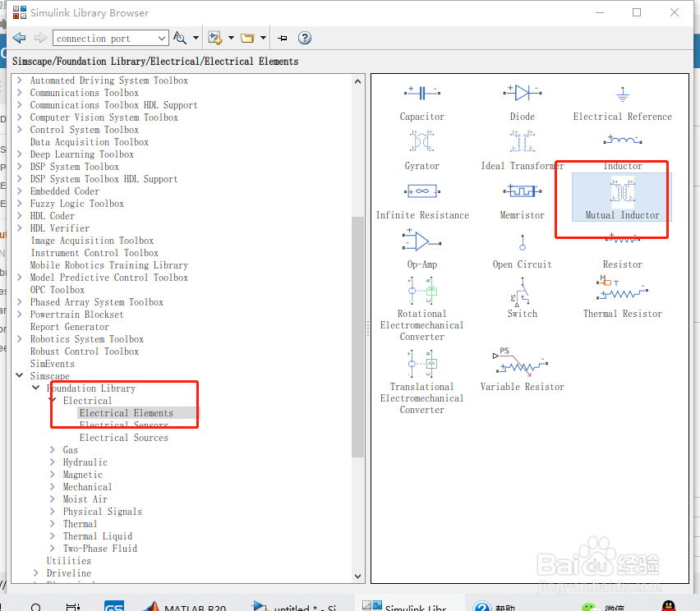Select Utilities in the tree
Viewport: 700px width, 611px height.
(69, 561)
